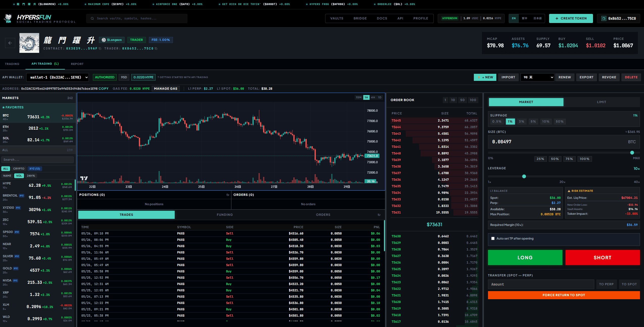Select 3% slippage option
The height and width of the screenshot is (327, 644).
(x=522, y=122)
